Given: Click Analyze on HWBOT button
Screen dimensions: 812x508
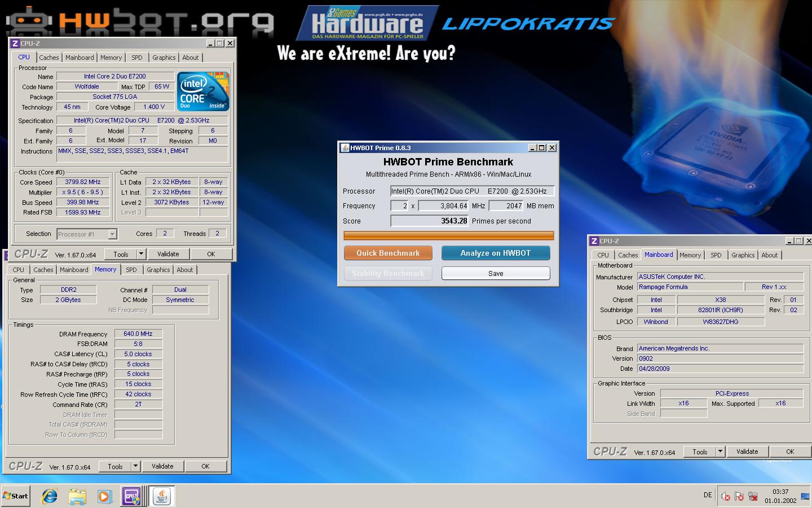Looking at the screenshot, I should point(496,253).
